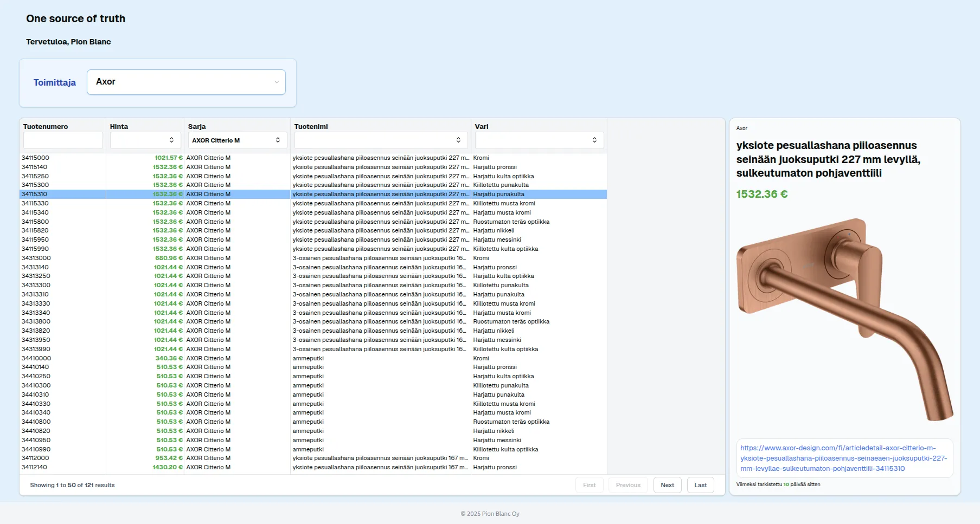Click highlighted product number 34115310
The height and width of the screenshot is (524, 980).
[34, 195]
